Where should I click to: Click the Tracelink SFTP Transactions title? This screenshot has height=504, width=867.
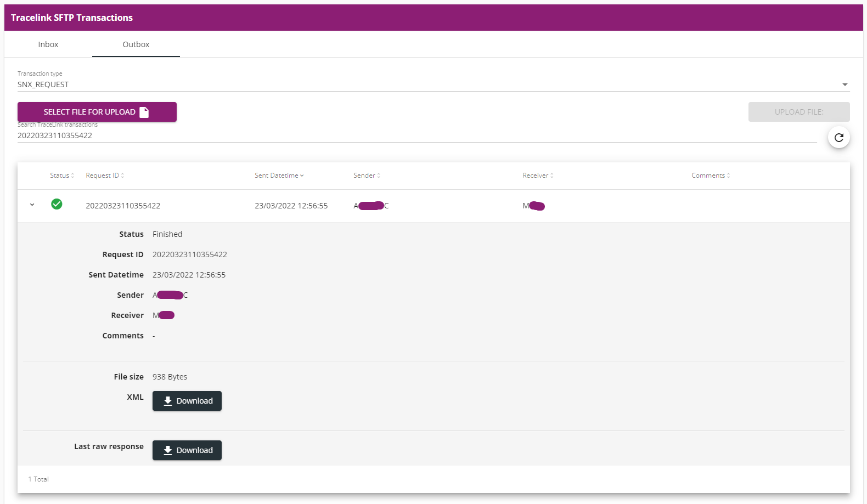(x=72, y=18)
